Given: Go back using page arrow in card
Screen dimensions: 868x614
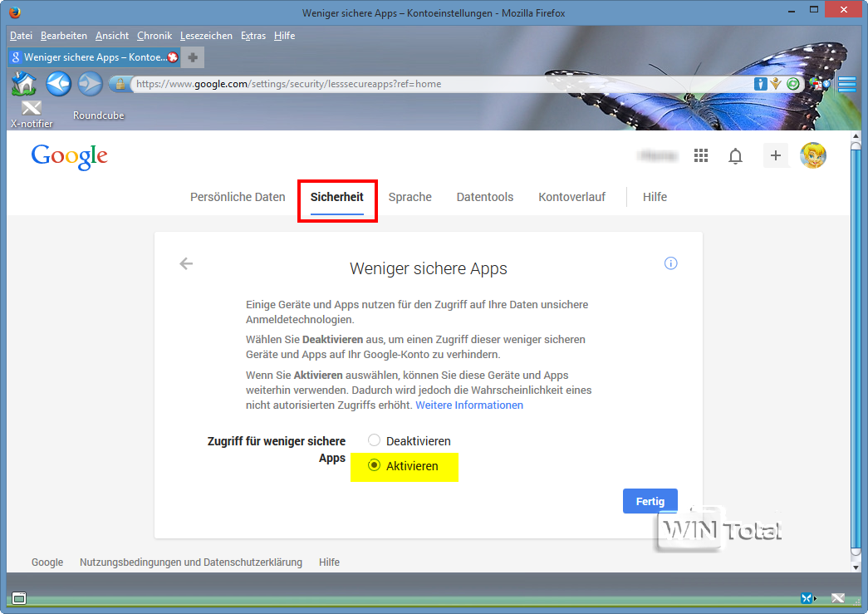Looking at the screenshot, I should [186, 263].
